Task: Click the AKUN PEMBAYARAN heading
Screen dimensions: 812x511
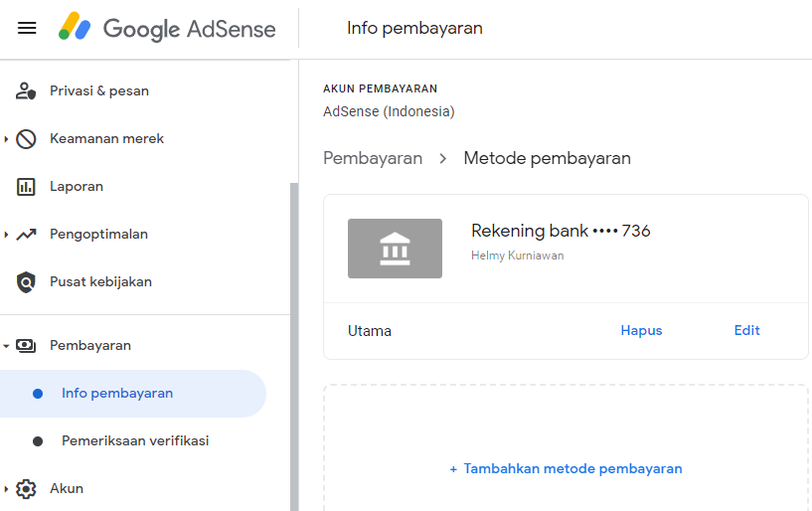Action: [x=380, y=88]
